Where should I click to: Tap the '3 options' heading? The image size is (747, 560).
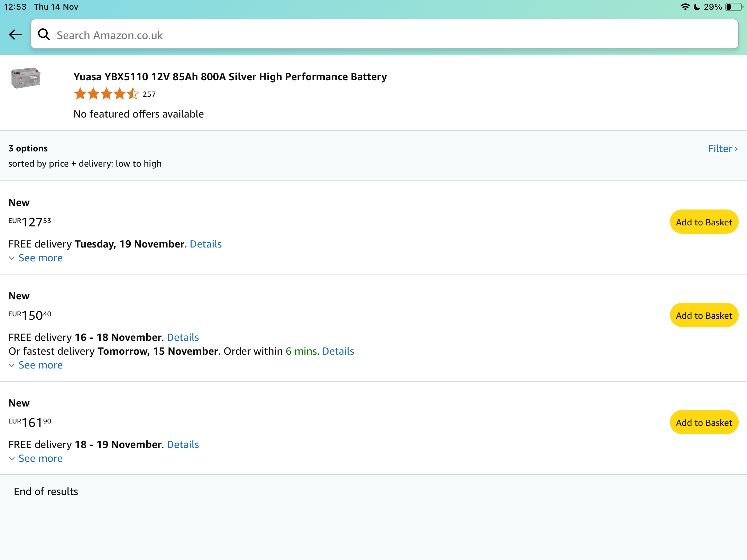[28, 148]
